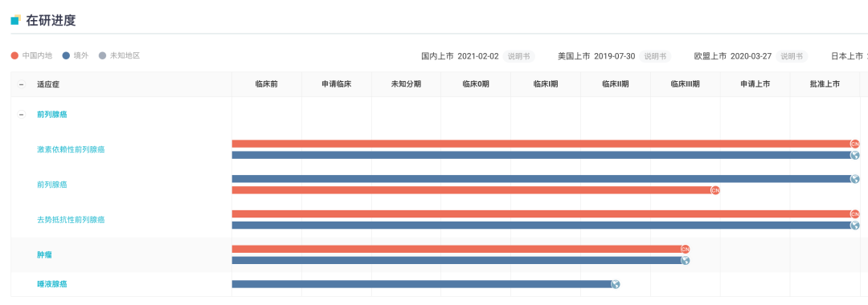Click CN badge on 前列腺癌 red bar
The width and height of the screenshot is (868, 305).
[x=715, y=190]
